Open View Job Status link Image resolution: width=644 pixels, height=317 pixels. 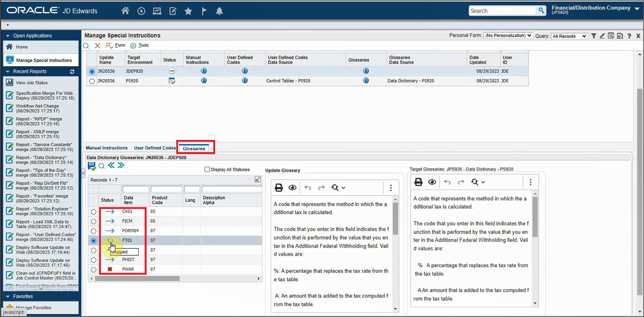pos(32,83)
